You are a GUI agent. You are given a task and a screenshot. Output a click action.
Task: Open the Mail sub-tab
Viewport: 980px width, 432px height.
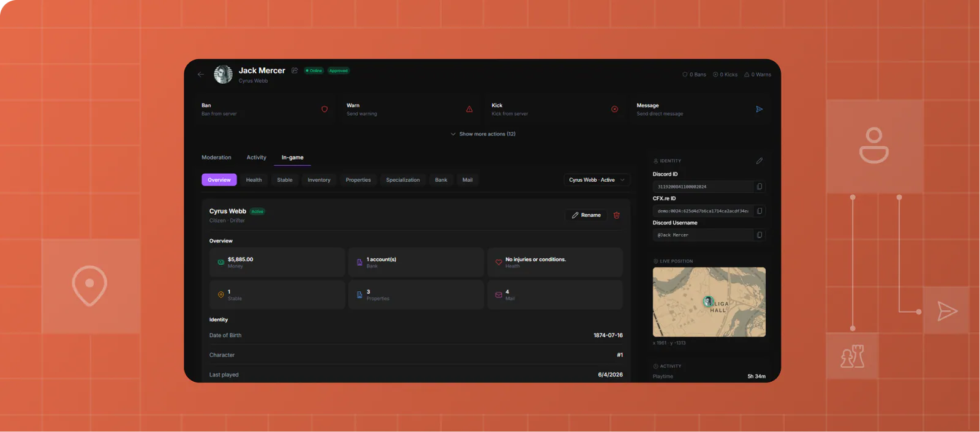(467, 180)
